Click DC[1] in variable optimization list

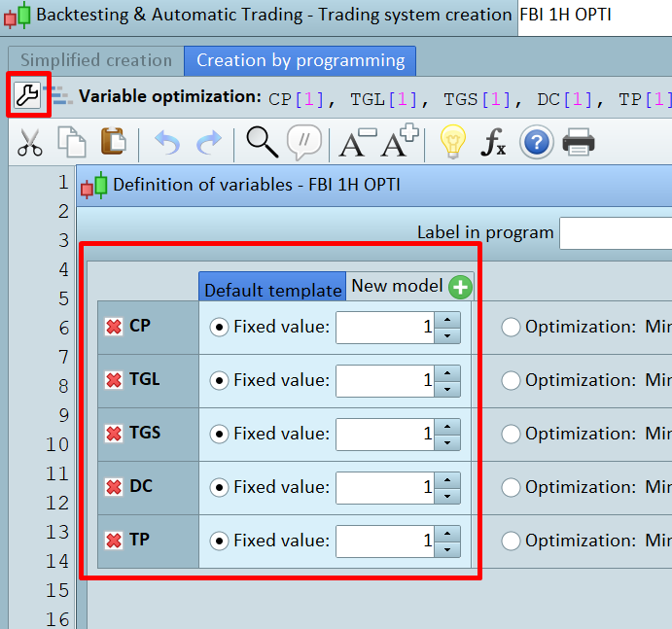pyautogui.click(x=565, y=100)
